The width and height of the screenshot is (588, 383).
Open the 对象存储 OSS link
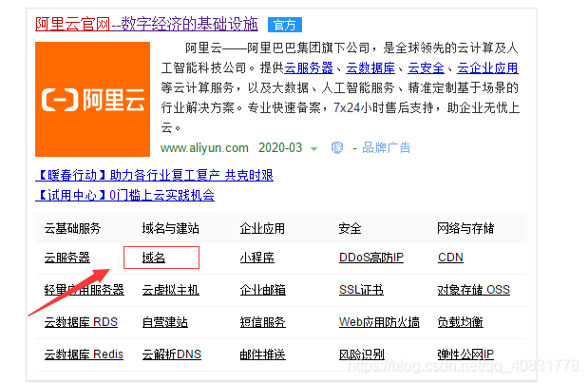tap(474, 290)
